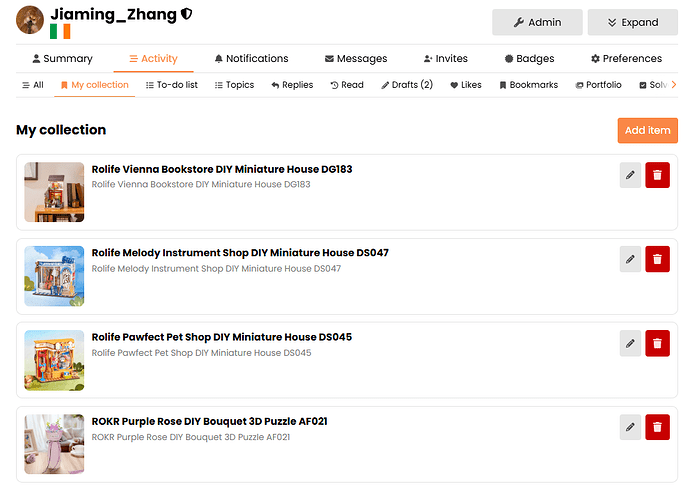Click the grey Melody Instrument Shop DS047 description
The image size is (690, 499).
point(216,268)
